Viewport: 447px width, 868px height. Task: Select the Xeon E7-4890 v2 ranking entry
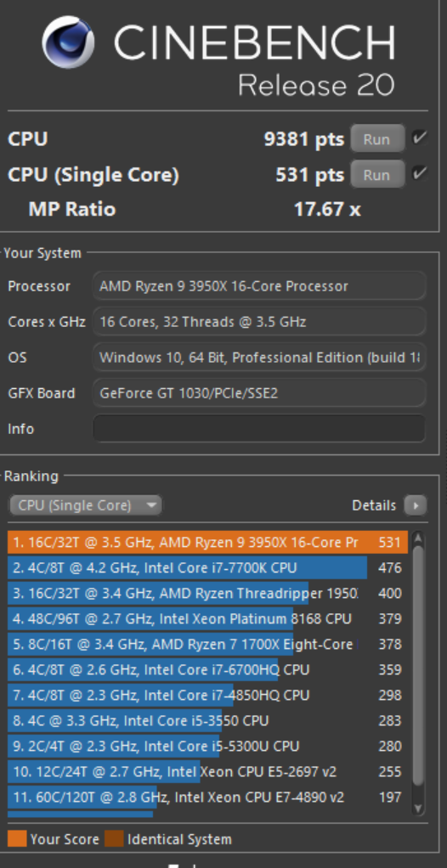(x=207, y=797)
